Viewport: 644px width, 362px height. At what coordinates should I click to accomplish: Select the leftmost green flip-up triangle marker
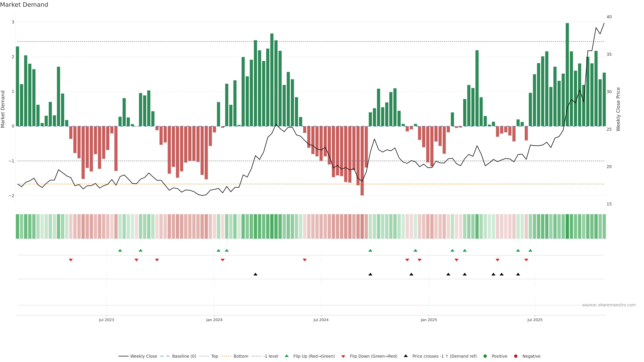(120, 250)
